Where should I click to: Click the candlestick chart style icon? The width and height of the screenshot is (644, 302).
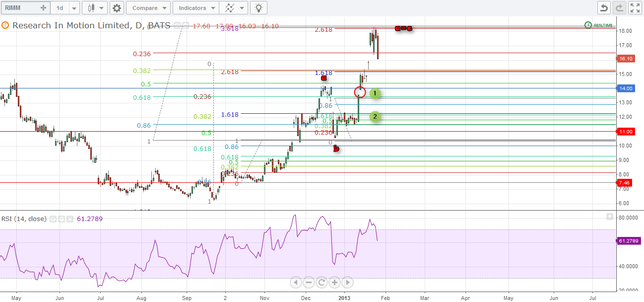pos(90,8)
